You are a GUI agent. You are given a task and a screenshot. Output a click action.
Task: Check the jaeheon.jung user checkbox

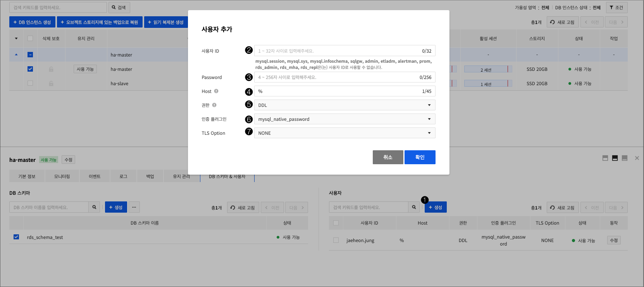click(336, 240)
